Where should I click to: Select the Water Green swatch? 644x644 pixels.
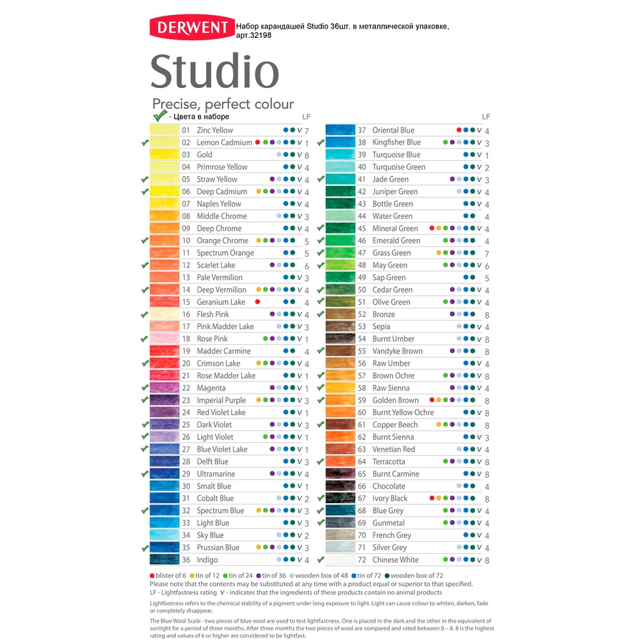click(340, 216)
